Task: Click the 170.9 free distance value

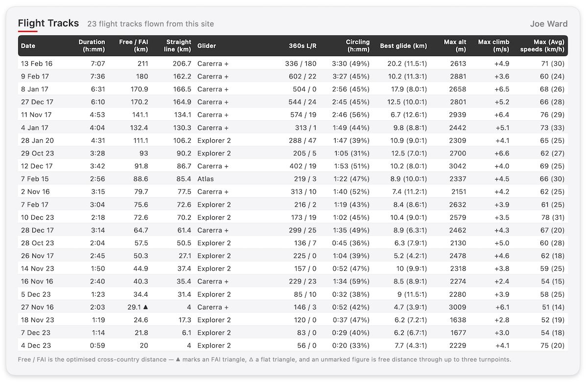Action: pyautogui.click(x=140, y=89)
